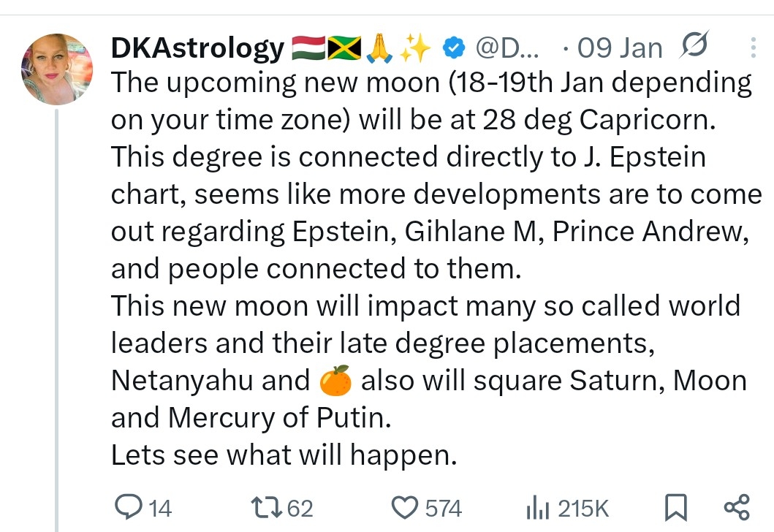Click the blue verified checkmark badge
The width and height of the screenshot is (774, 532).
click(x=454, y=49)
